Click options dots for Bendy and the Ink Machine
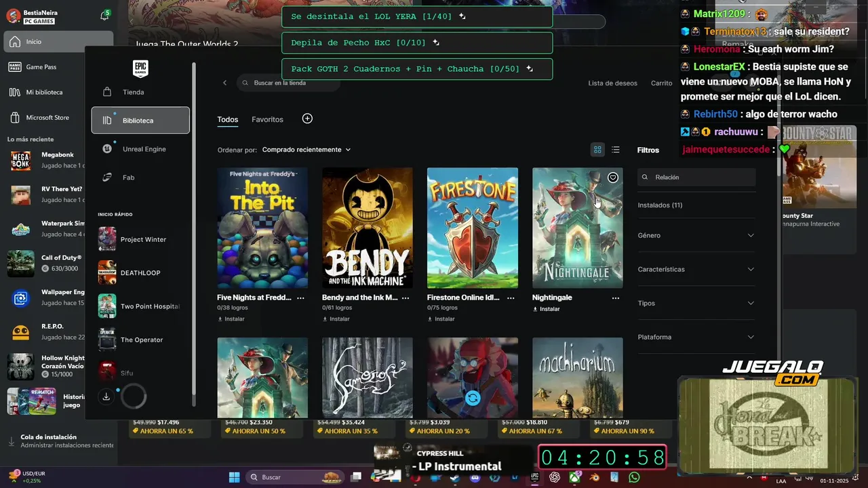The image size is (868, 488). (x=406, y=298)
